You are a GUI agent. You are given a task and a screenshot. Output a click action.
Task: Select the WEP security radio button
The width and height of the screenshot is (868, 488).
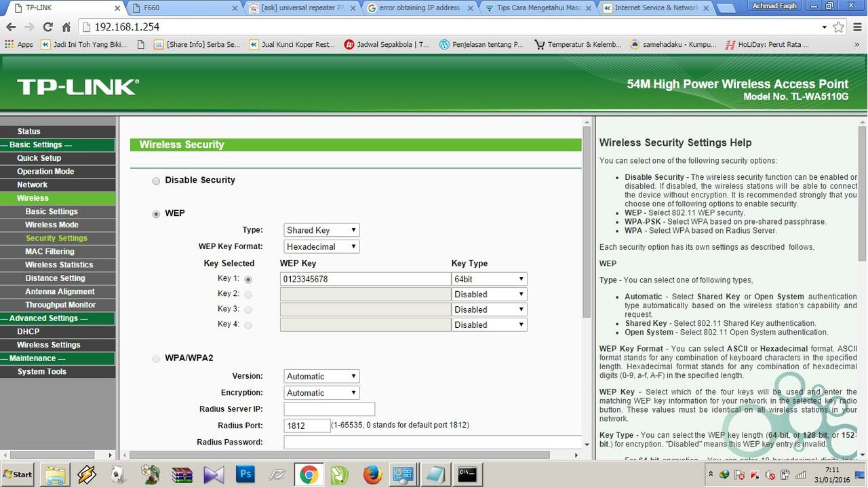point(157,214)
